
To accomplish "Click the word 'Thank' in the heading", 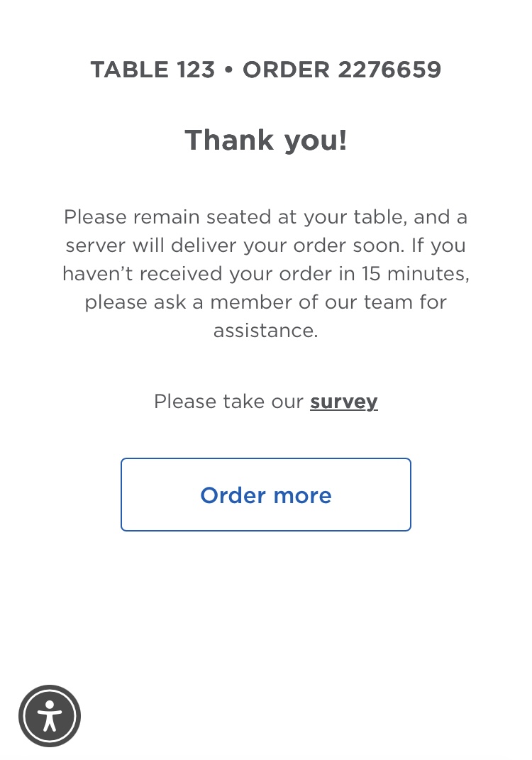I will pos(229,140).
